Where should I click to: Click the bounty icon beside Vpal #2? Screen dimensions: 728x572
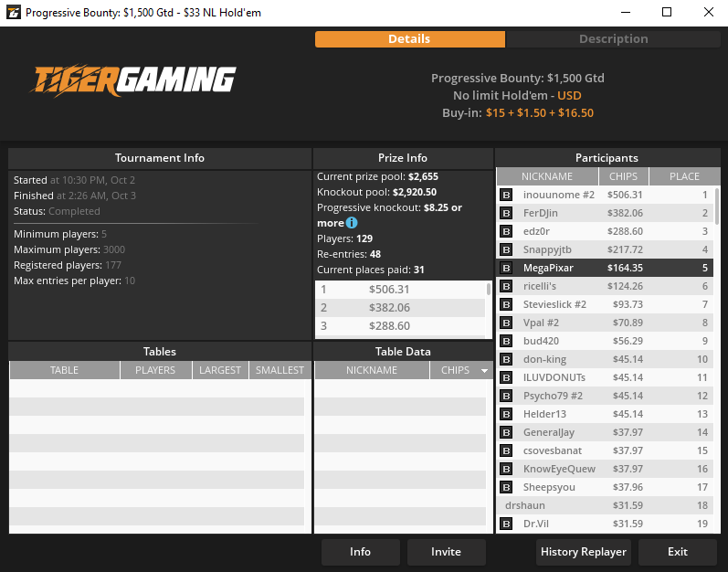(506, 323)
